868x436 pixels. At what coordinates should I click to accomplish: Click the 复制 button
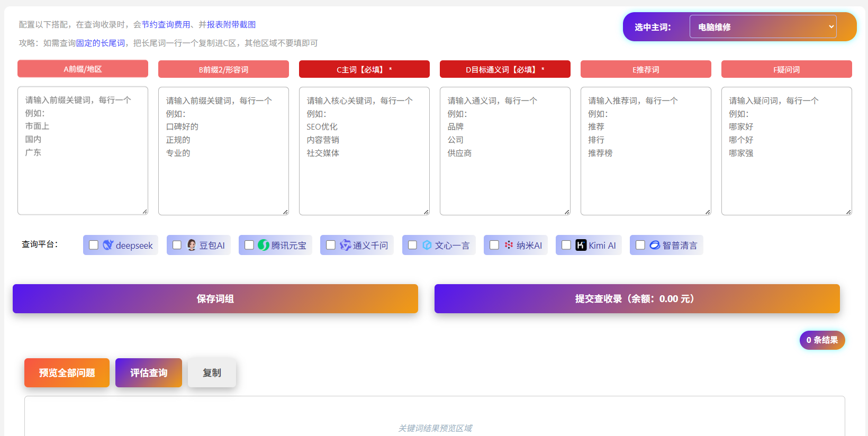[212, 373]
